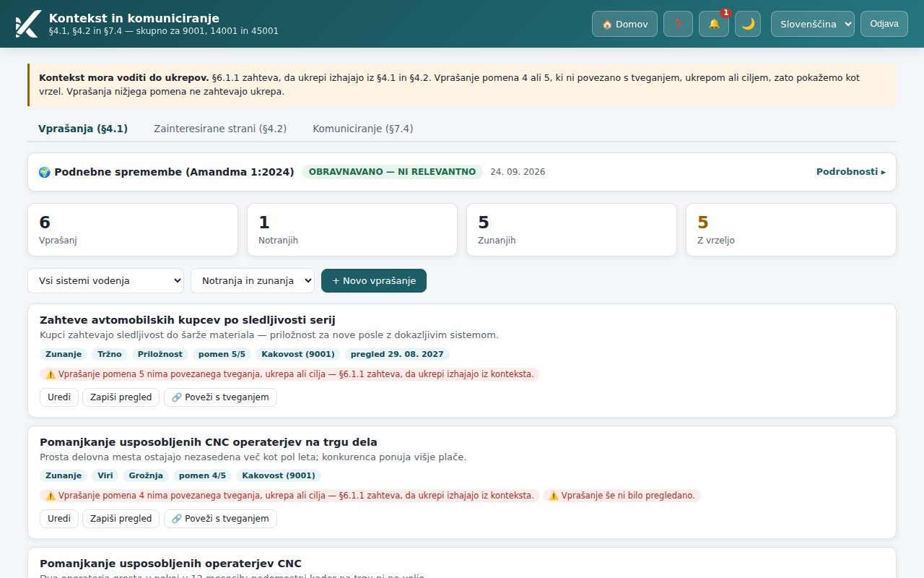Image resolution: width=924 pixels, height=578 pixels.
Task: Open the Vsi sistemi vodenja filter dropdown
Action: point(106,280)
